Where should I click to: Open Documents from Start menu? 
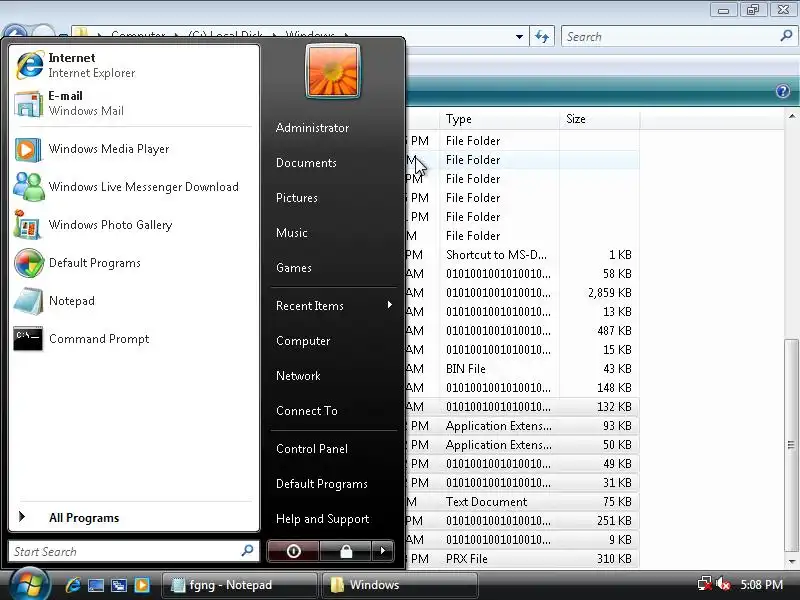coord(306,163)
